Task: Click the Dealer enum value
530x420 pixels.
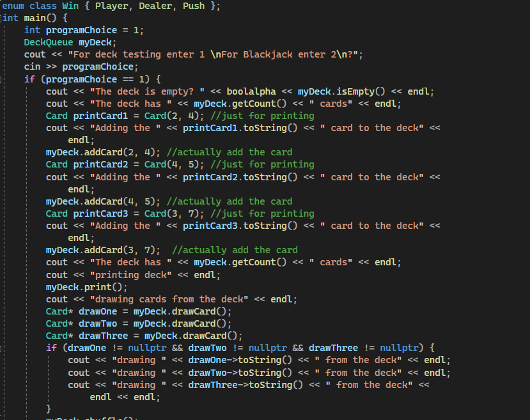Action: [155, 6]
